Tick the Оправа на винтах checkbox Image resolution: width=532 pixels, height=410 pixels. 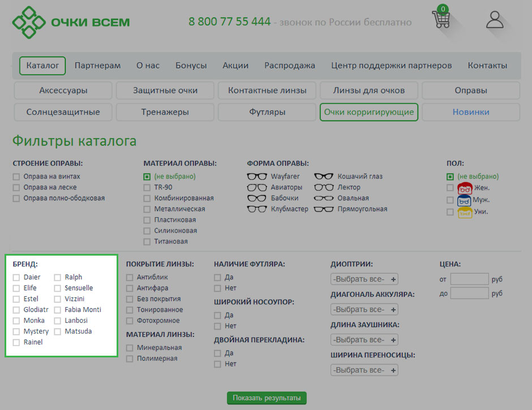(16, 176)
